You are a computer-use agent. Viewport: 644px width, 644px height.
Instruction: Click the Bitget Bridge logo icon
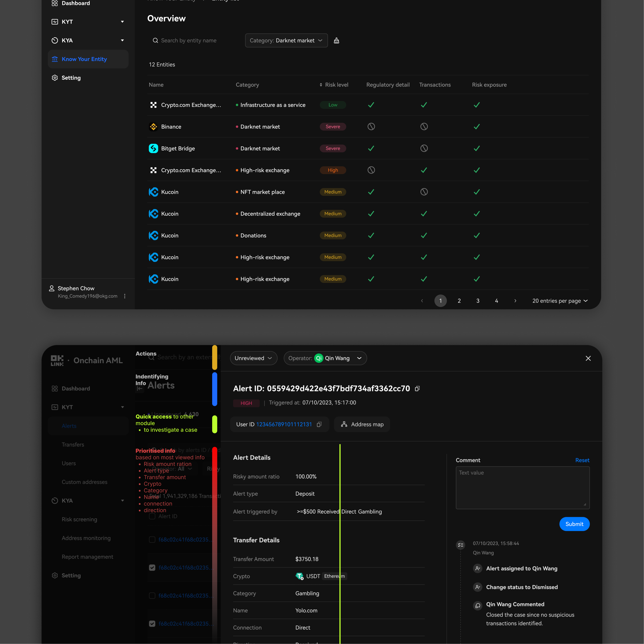point(153,148)
